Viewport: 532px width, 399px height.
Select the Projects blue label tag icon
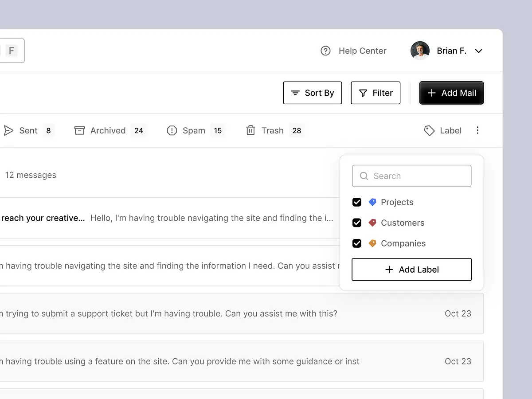point(372,202)
